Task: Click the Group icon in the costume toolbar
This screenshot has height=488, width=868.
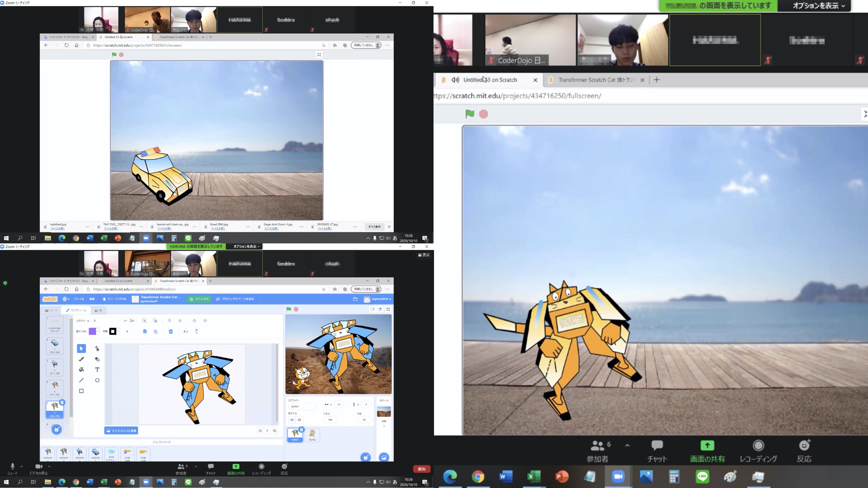Action: [144, 321]
